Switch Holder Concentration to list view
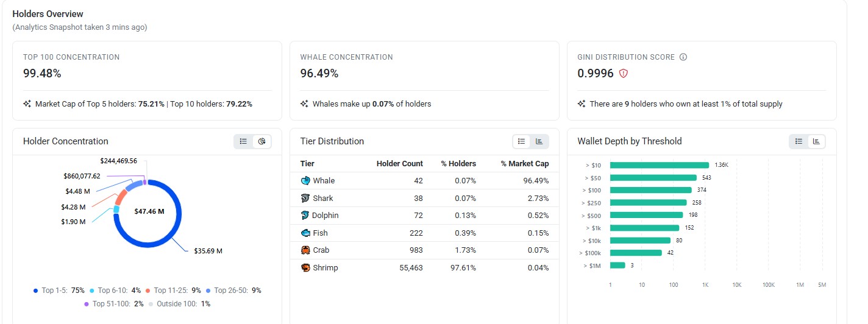The image size is (868, 324). point(243,141)
